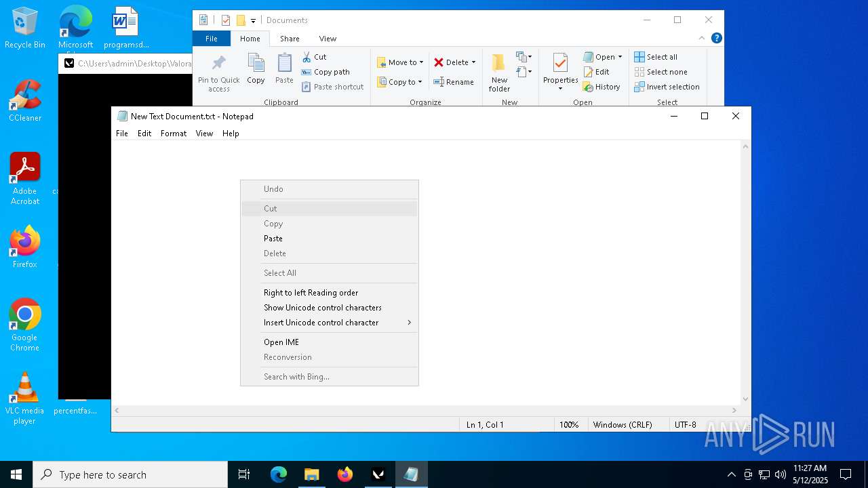Click the Windows (CRLF) status entry
This screenshot has height=488, width=868.
pyautogui.click(x=623, y=425)
